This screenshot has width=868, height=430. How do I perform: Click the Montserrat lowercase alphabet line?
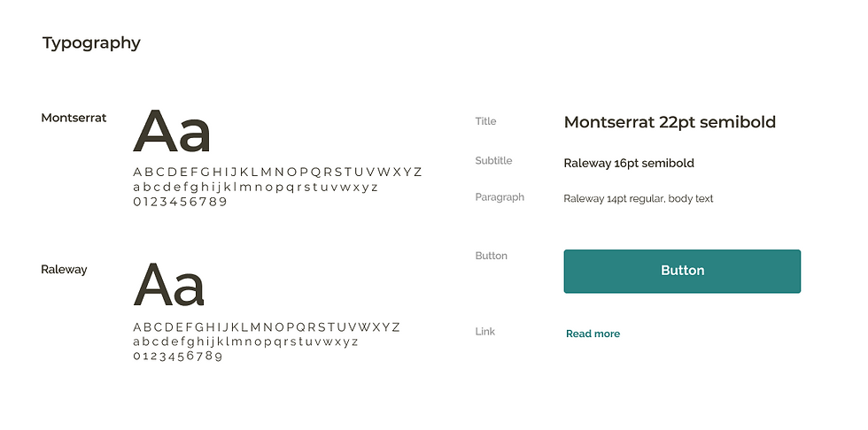coord(255,187)
